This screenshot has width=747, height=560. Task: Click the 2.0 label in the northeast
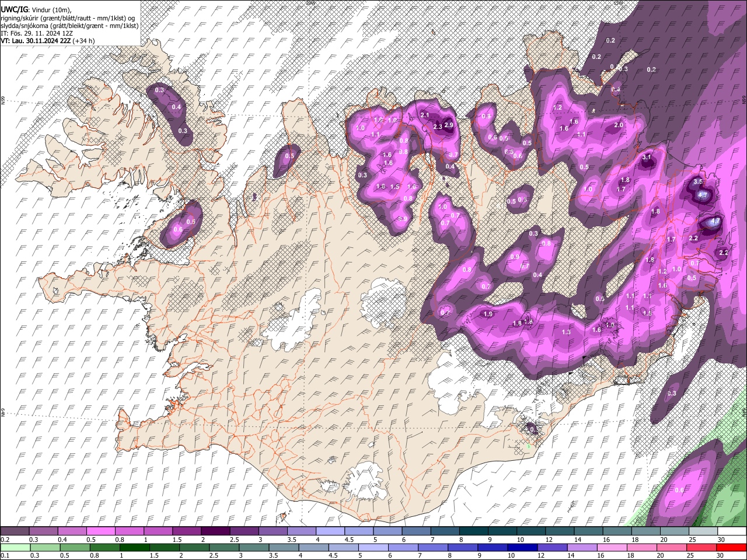[619, 125]
